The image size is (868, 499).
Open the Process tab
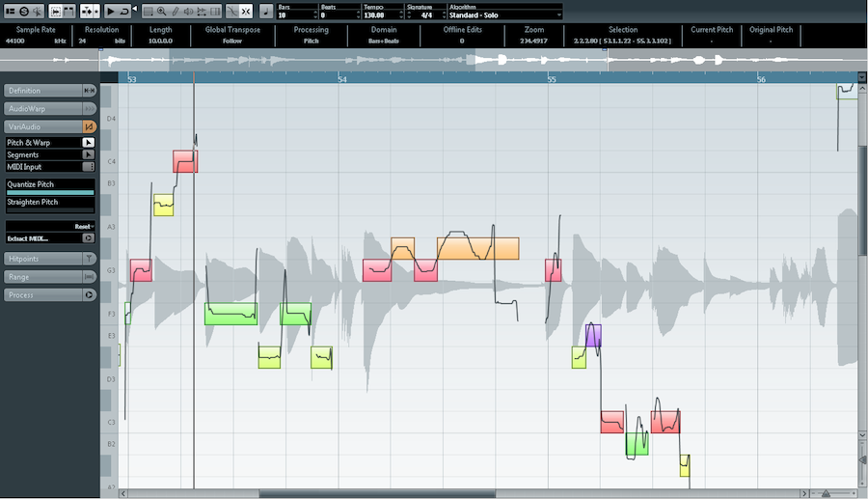[x=43, y=295]
